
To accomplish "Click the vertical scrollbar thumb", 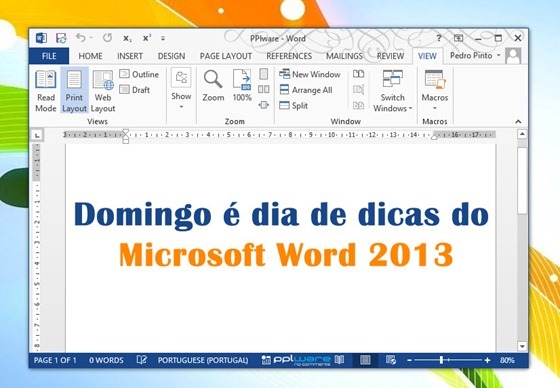I will pos(522,181).
